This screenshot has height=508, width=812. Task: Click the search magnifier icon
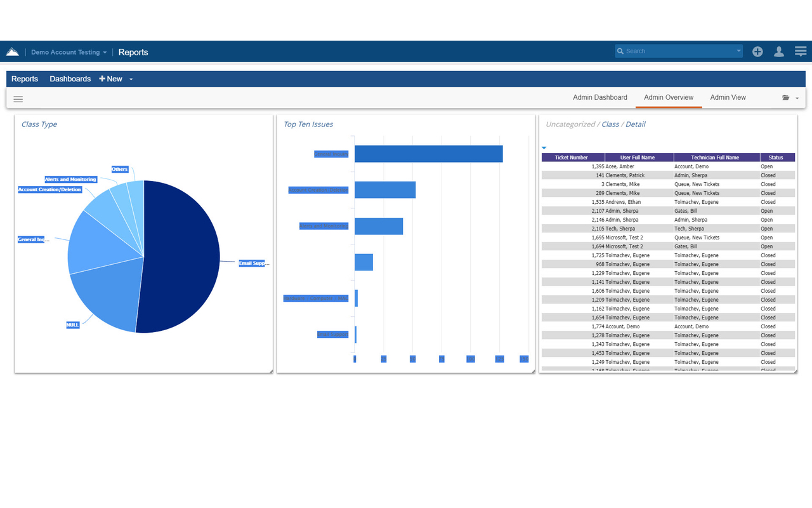[620, 51]
